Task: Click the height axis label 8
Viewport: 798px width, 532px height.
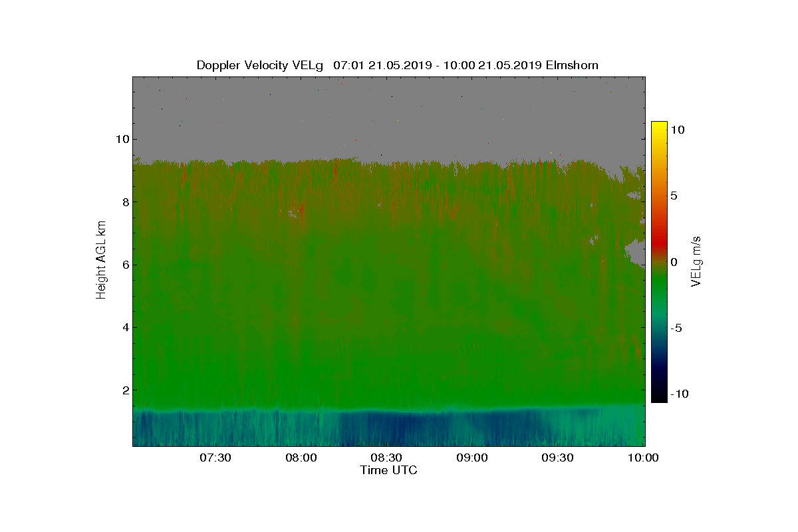Action: (x=124, y=201)
